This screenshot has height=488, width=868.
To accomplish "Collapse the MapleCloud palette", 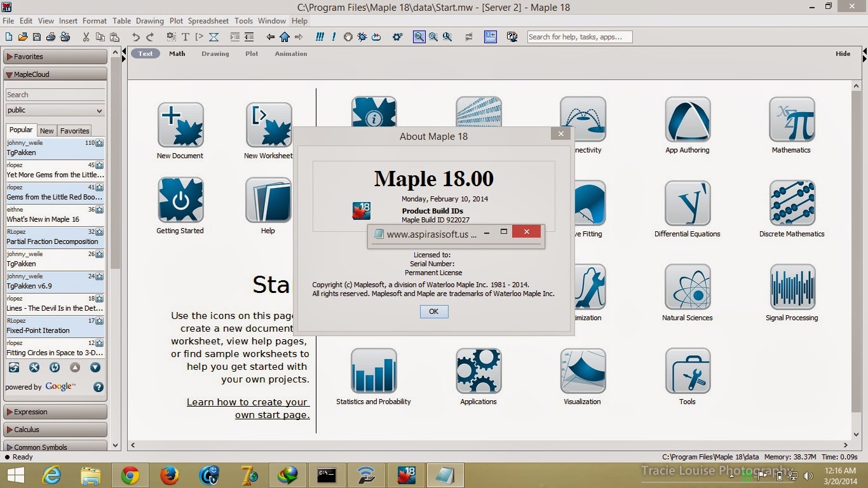I will (55, 74).
